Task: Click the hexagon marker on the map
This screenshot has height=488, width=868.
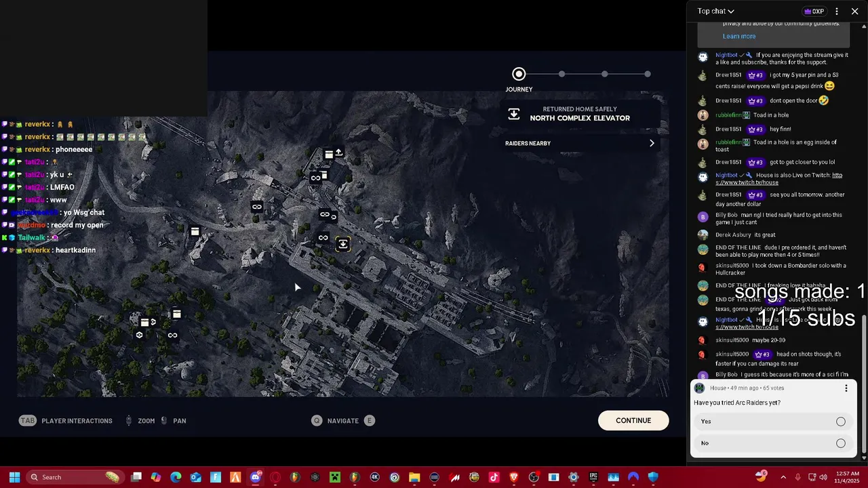Action: point(139,335)
